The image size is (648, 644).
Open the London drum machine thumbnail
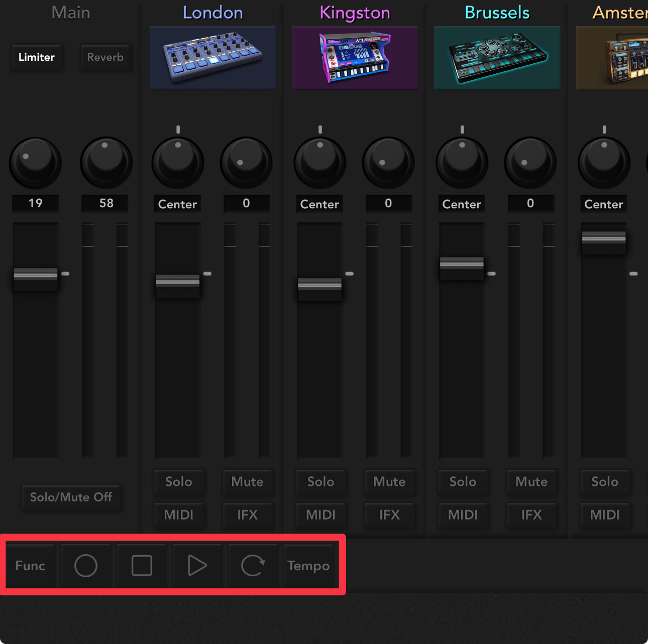[x=213, y=58]
